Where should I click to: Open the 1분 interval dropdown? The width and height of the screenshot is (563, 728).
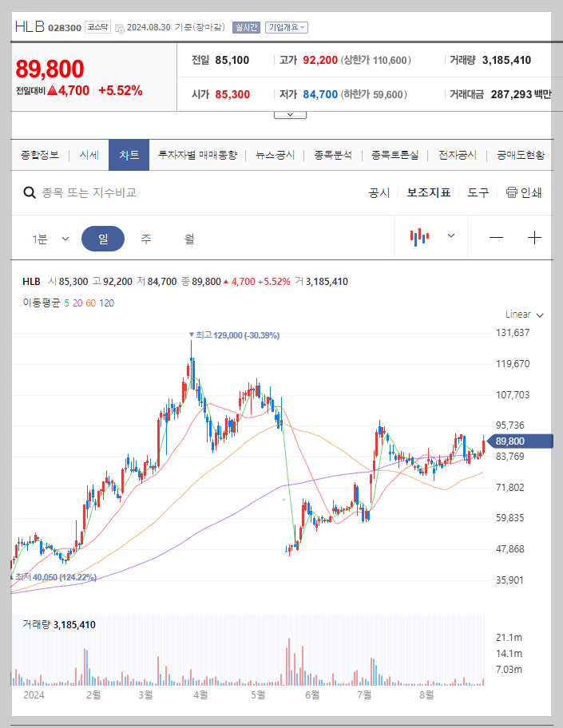click(x=50, y=238)
